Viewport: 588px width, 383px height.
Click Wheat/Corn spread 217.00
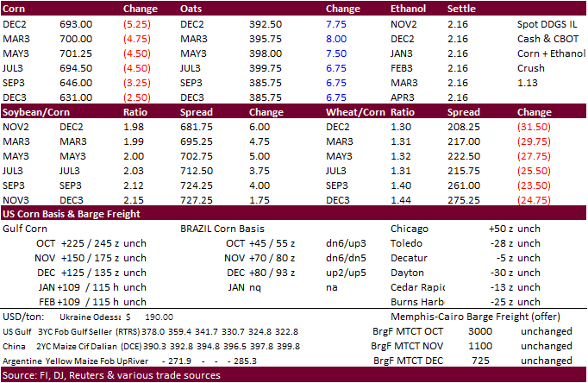[464, 141]
